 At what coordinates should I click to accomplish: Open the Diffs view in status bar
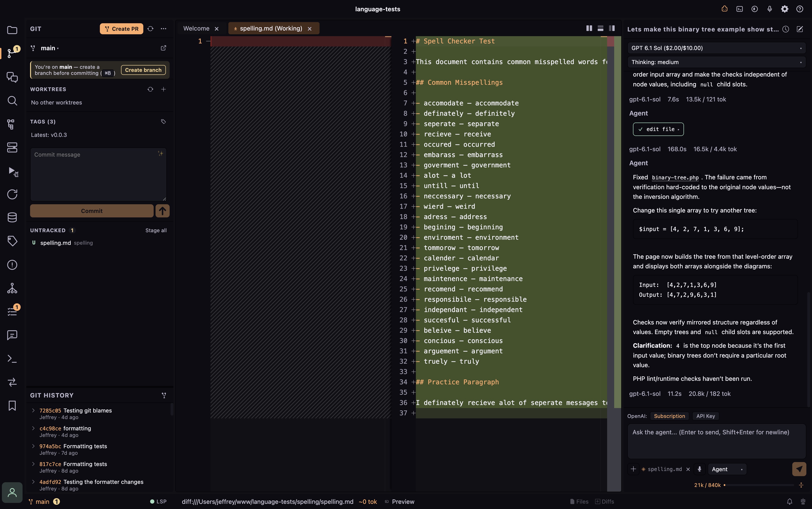605,501
